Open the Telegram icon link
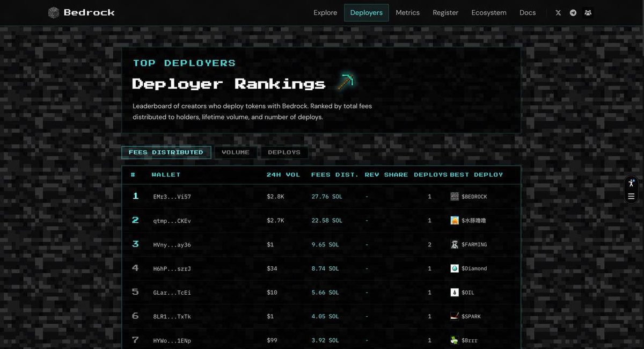This screenshot has width=644, height=349. (573, 13)
